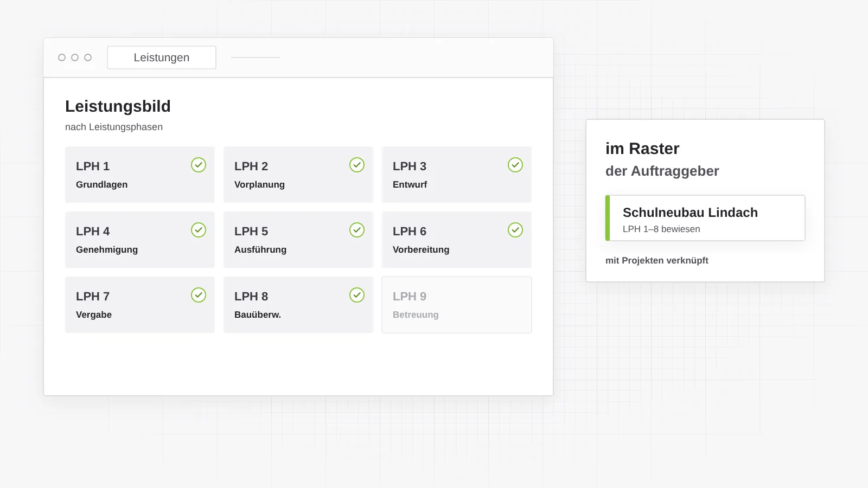
Task: Click the checkmark icon on LPH 7 Vergabe
Action: 199,295
